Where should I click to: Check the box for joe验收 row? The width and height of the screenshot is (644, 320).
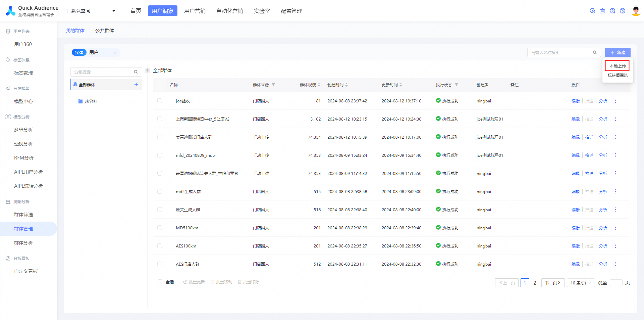point(160,101)
